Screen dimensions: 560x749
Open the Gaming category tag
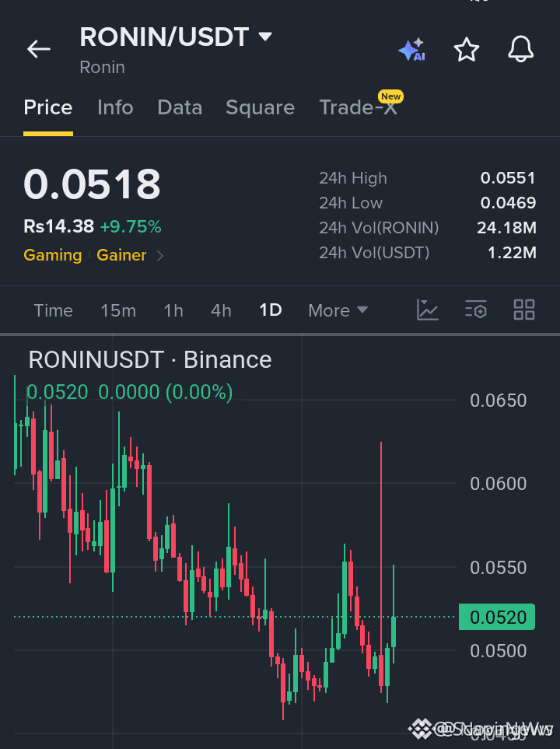click(53, 255)
